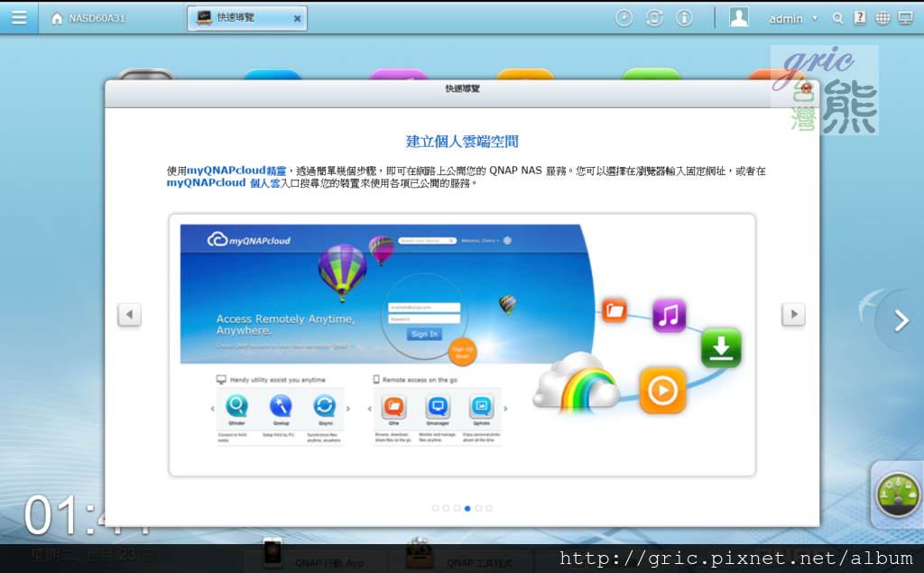Click the 建立個人雲端空間 heading
Screen dimensions: 924x573
point(462,142)
